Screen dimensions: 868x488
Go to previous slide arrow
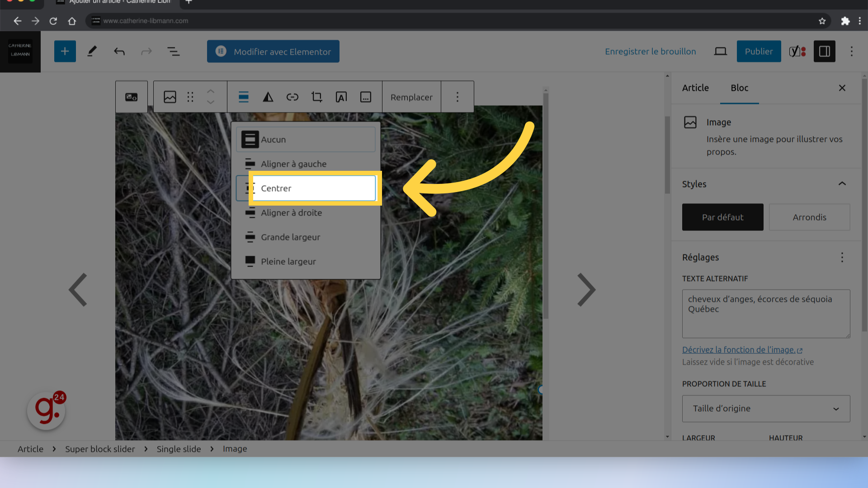point(78,290)
